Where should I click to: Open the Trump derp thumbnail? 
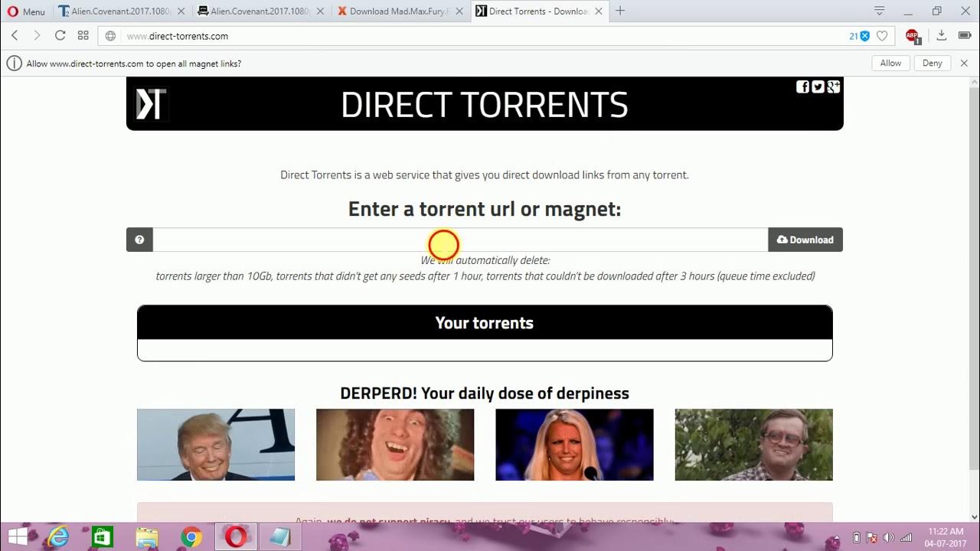[x=216, y=445]
